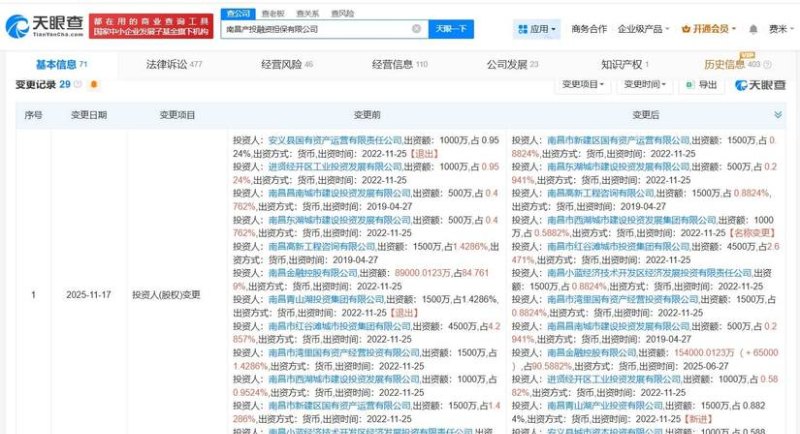Screen dimensions: 800x434
Task: Open 南昌东湖城市建设投资发展有限公司 link in 变更前 column
Action: click(340, 220)
